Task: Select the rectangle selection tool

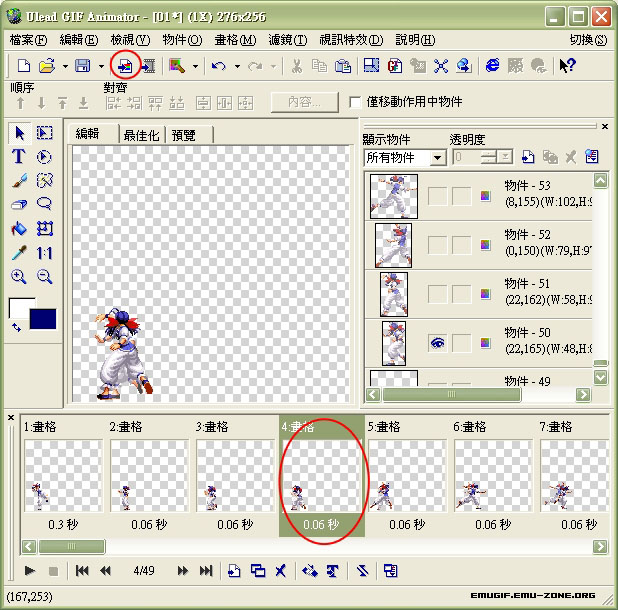Action: [45, 133]
